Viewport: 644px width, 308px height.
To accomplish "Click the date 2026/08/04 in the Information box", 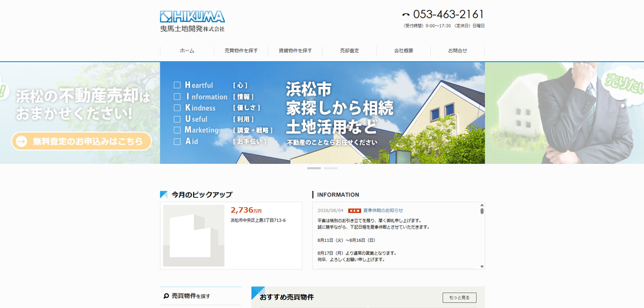I will click(331, 210).
